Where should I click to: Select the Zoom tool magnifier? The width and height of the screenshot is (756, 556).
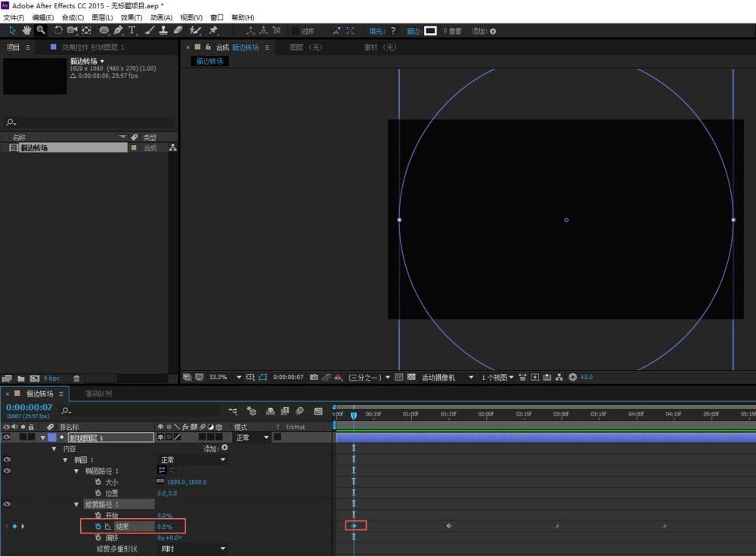click(x=41, y=30)
